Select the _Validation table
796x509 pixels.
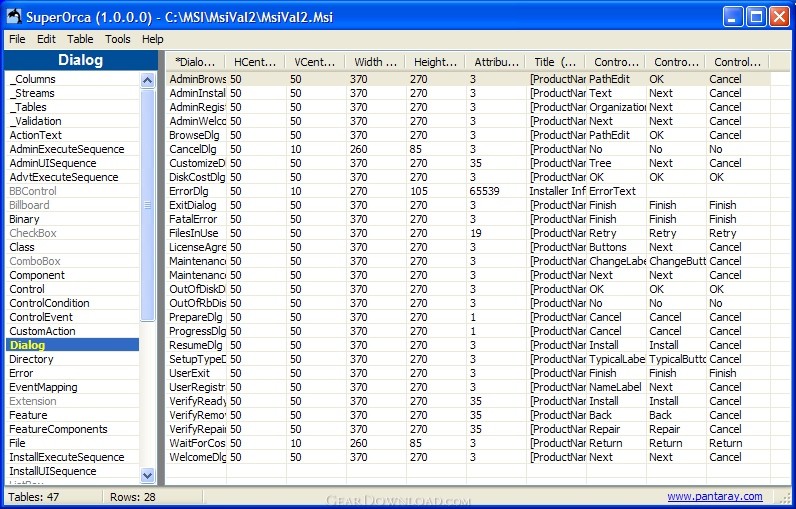(x=72, y=121)
